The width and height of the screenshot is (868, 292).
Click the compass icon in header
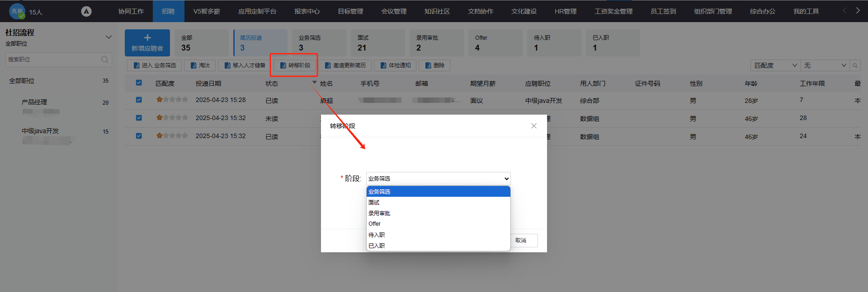(86, 11)
